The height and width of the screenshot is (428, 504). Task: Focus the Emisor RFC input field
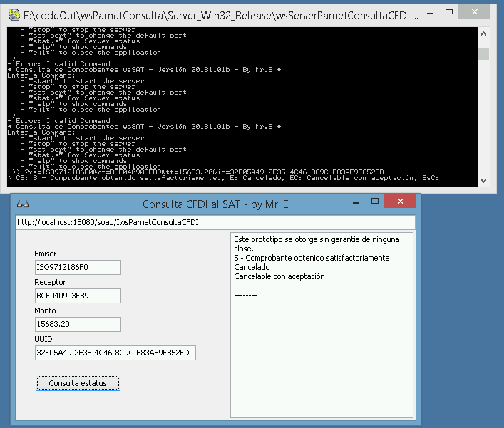click(78, 267)
